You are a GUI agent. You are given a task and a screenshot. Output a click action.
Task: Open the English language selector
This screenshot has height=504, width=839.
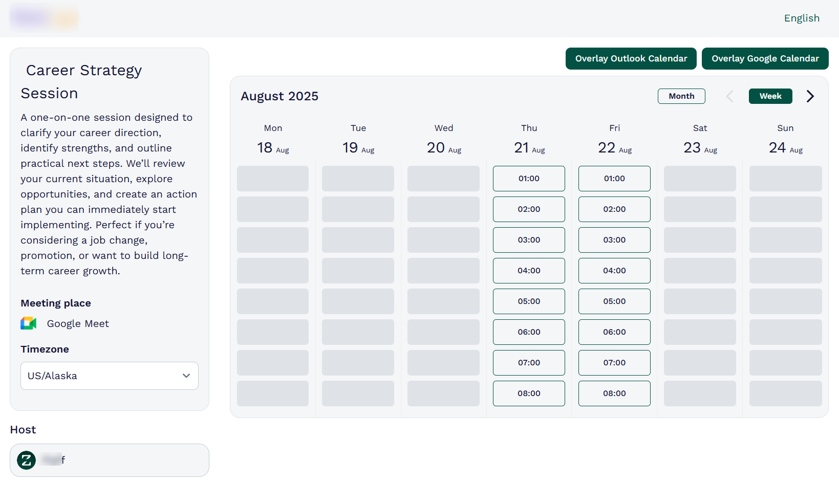coord(802,18)
